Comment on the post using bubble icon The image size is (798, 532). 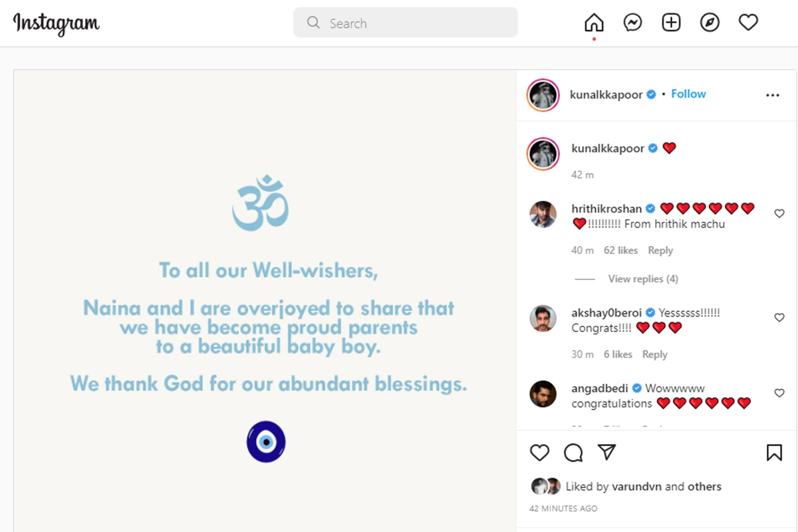pyautogui.click(x=573, y=453)
